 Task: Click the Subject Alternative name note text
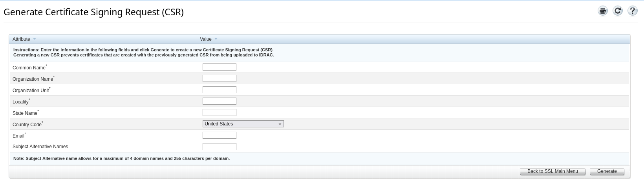(121, 159)
